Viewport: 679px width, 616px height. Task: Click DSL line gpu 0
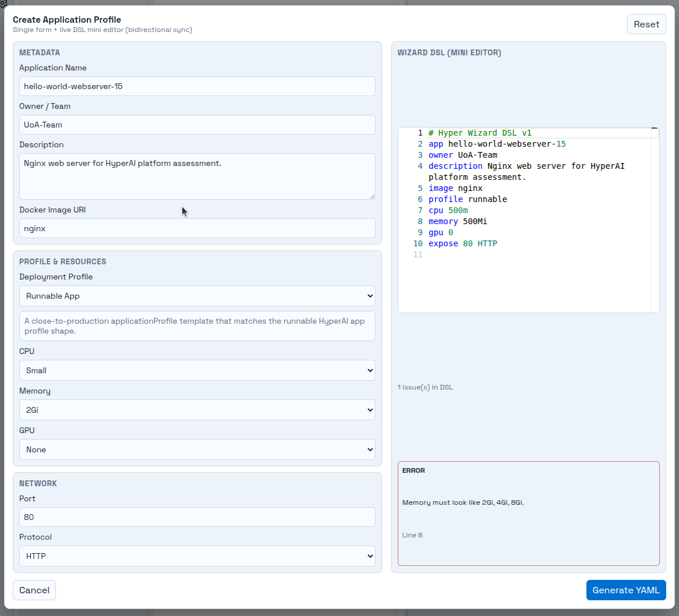440,232
